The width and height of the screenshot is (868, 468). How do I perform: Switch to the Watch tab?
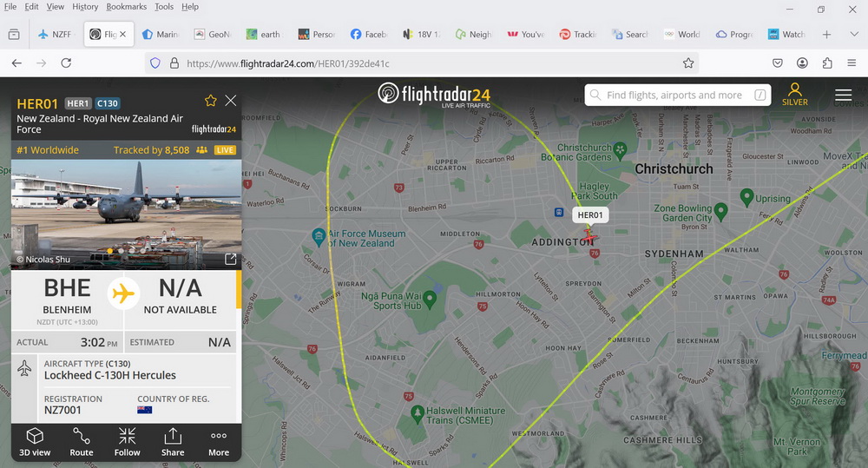click(x=786, y=35)
